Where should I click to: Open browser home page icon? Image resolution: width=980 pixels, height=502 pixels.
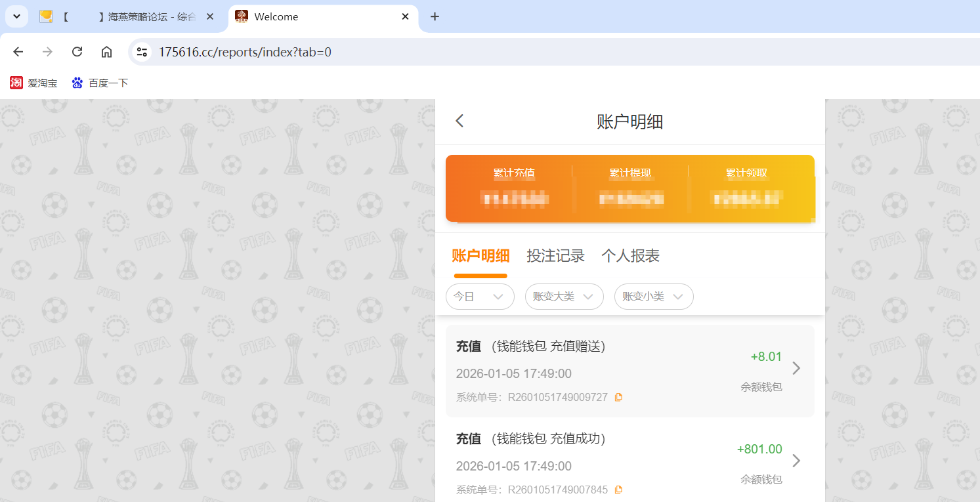[x=106, y=51]
